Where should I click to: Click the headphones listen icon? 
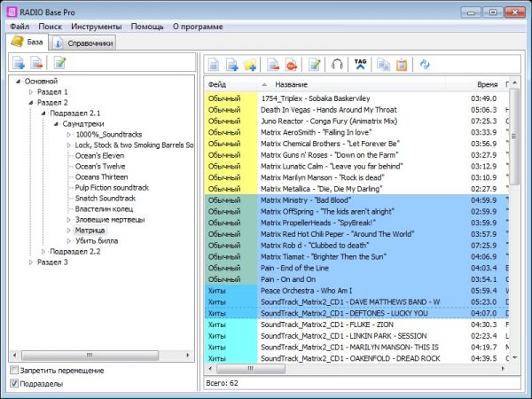point(337,64)
